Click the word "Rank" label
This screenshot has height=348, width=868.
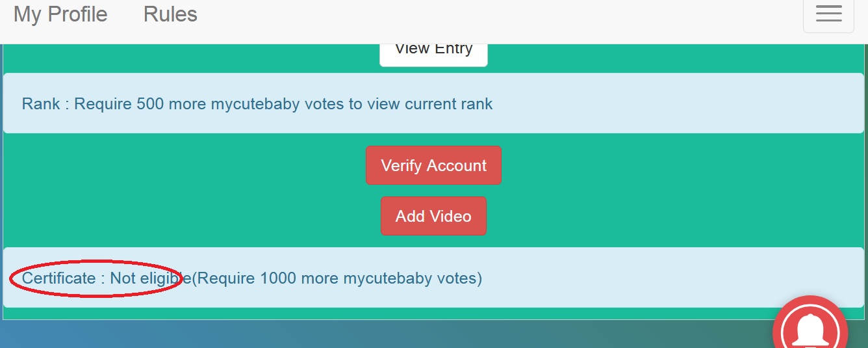(41, 103)
